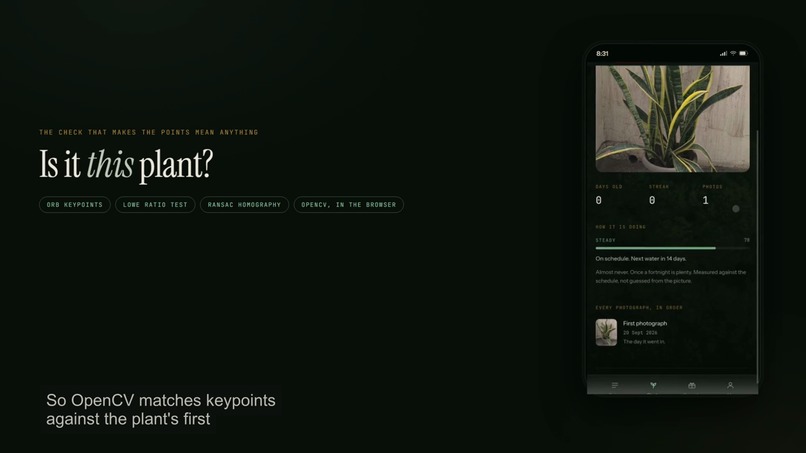806x453 pixels.
Task: Click the 'Is it this plant?' heading
Action: coord(126,165)
